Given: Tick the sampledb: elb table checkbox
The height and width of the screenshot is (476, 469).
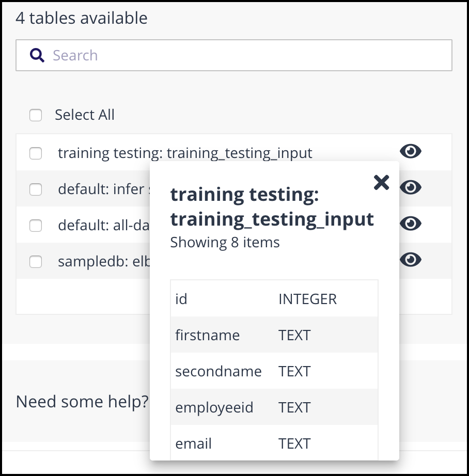Looking at the screenshot, I should [x=36, y=262].
